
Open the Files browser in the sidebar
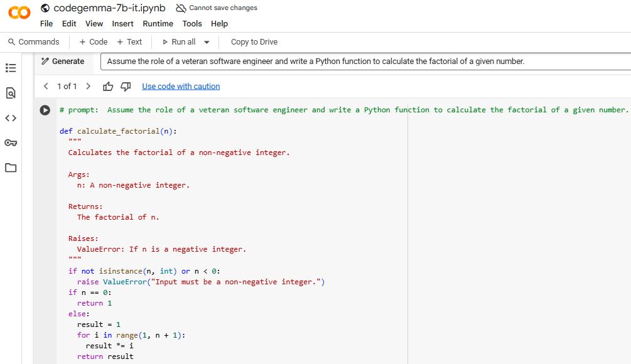(x=10, y=166)
